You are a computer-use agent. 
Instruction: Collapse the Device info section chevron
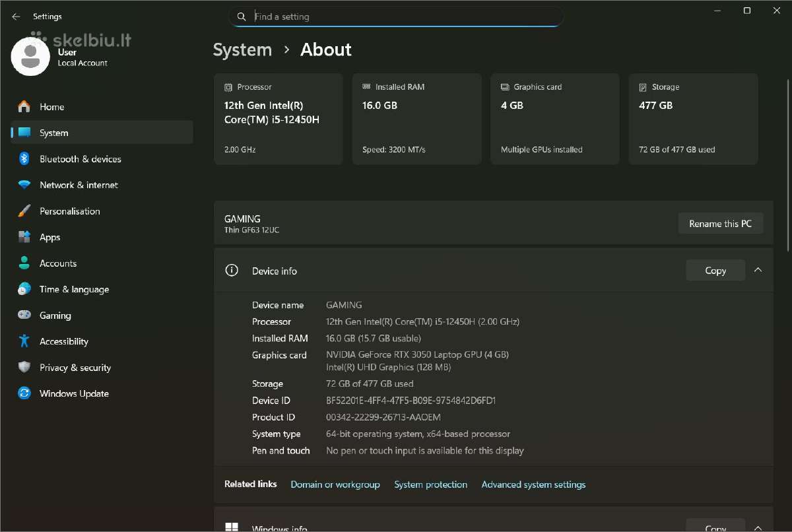click(758, 270)
